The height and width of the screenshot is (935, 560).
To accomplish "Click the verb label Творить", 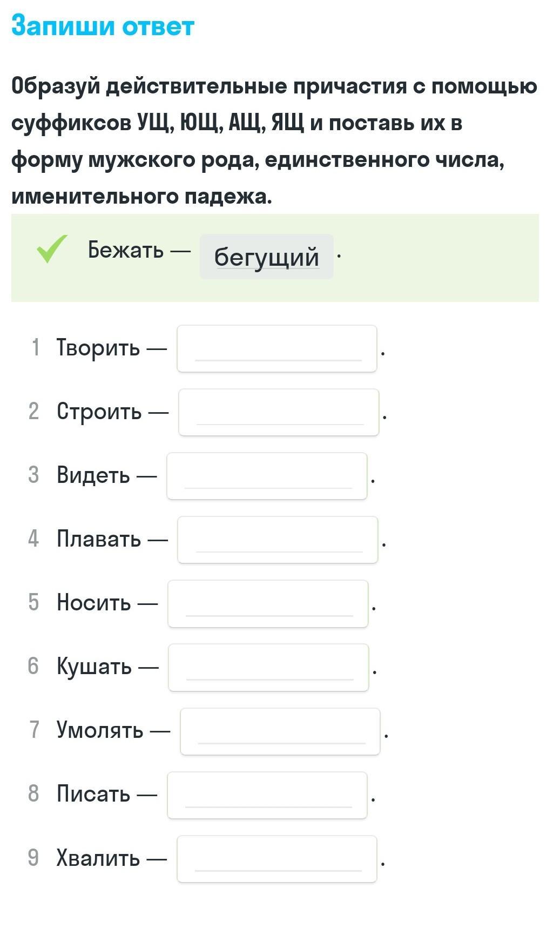I will click(98, 347).
